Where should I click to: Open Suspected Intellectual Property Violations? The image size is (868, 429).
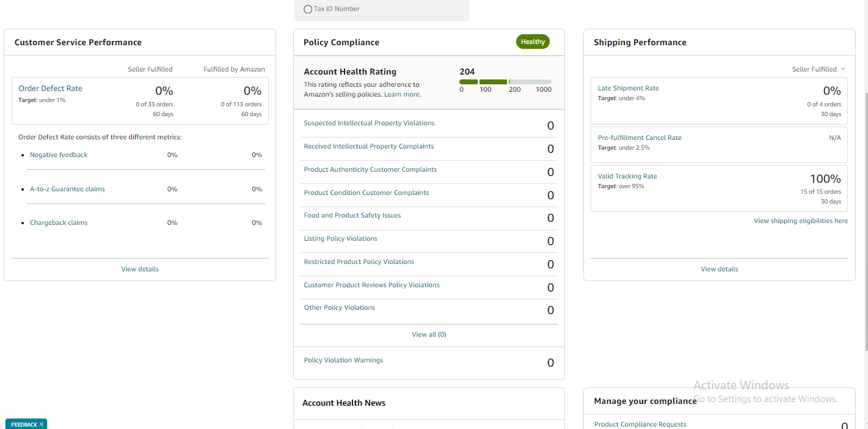point(369,123)
